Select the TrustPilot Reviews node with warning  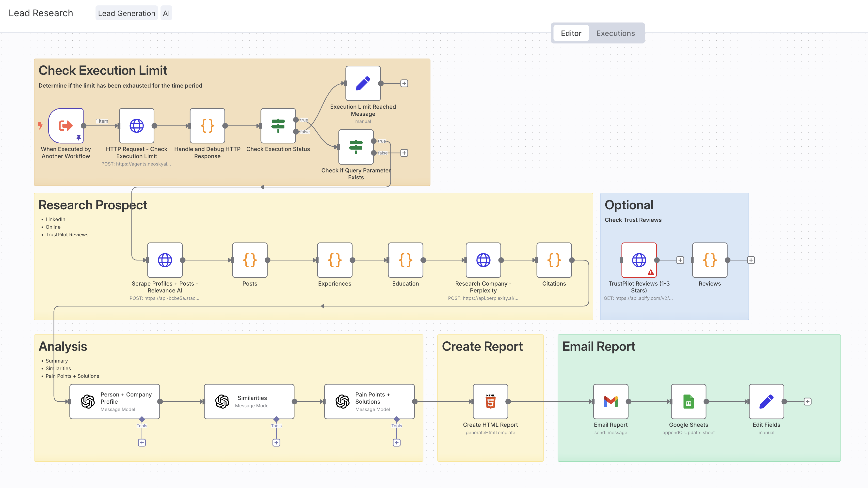coord(639,260)
